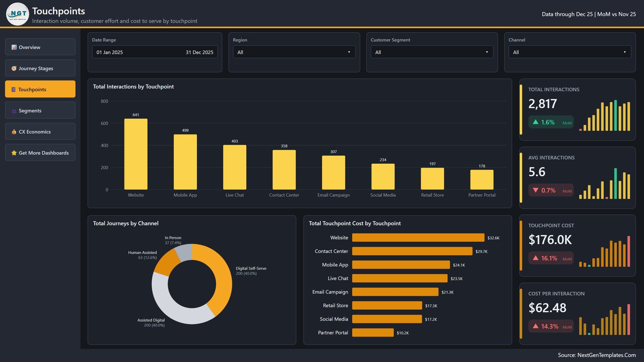Click the NGT logo in header
644x362 pixels.
(x=18, y=14)
